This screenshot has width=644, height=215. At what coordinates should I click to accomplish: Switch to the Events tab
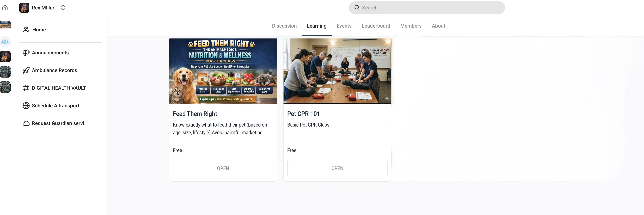tap(344, 26)
